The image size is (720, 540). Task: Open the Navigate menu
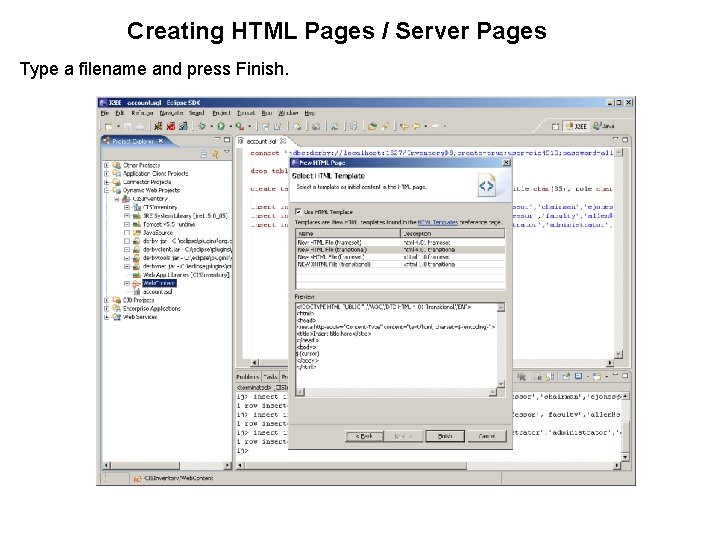click(x=171, y=112)
